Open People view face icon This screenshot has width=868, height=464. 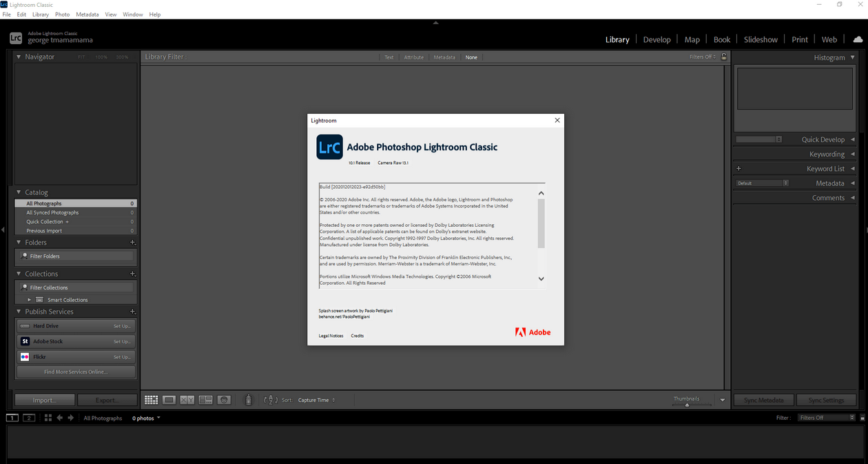click(224, 400)
